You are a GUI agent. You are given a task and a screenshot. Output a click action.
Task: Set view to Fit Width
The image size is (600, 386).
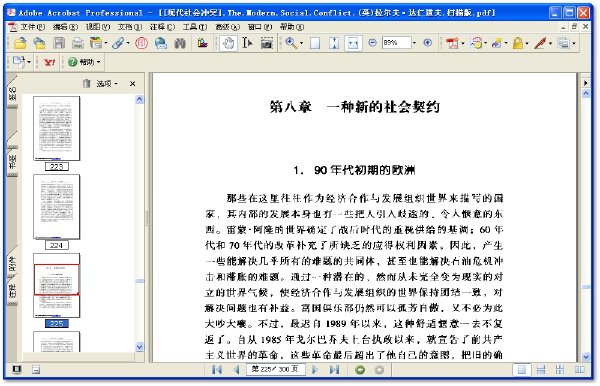pyautogui.click(x=353, y=43)
